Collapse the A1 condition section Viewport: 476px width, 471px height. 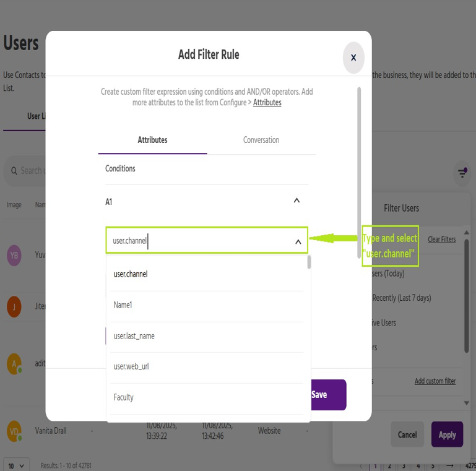tap(296, 201)
